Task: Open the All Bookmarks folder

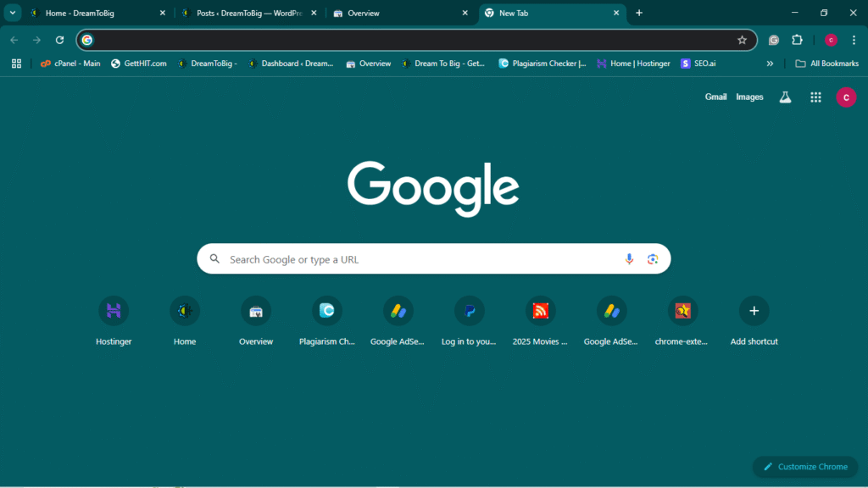Action: point(826,64)
